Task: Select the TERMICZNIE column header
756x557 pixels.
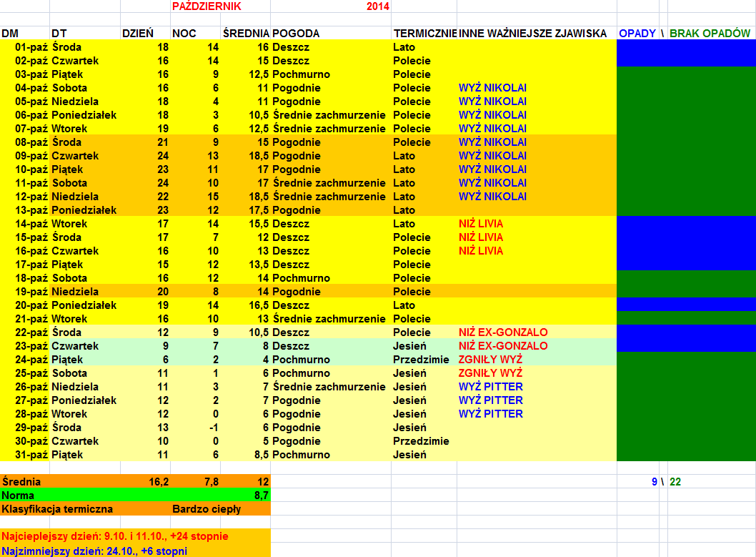Action: point(424,34)
